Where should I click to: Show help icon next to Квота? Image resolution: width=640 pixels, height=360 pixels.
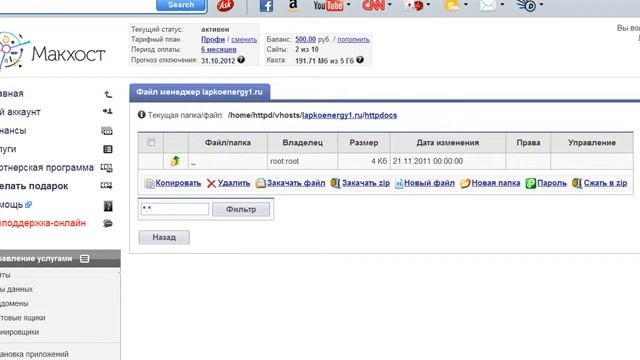pyautogui.click(x=360, y=60)
